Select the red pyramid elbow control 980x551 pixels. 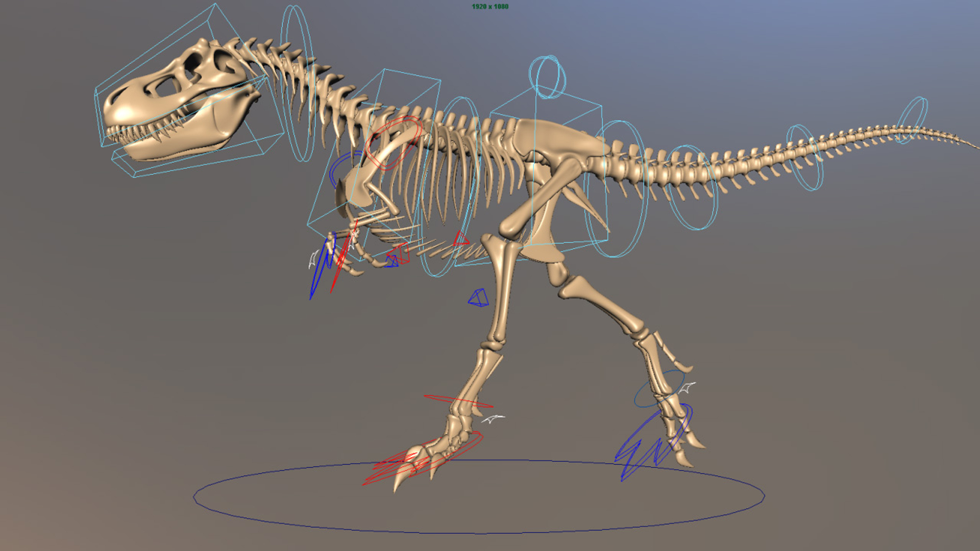click(399, 253)
